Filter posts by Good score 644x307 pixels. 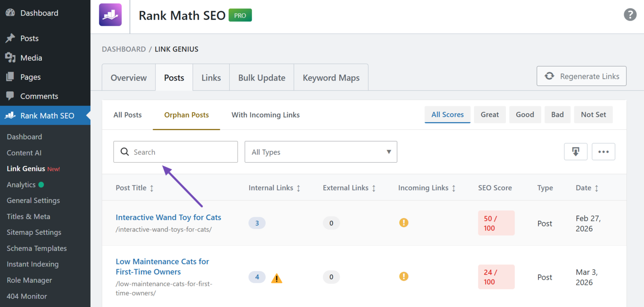pyautogui.click(x=525, y=114)
